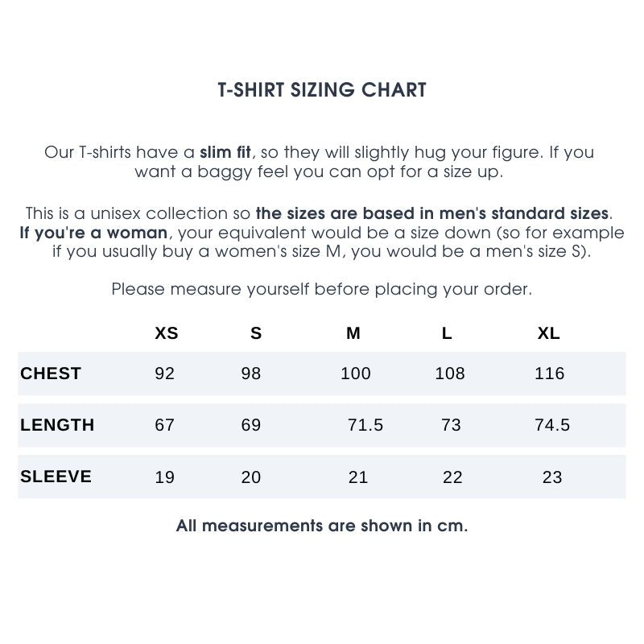Select the L size column header
This screenshot has width=644, height=644.
click(447, 333)
